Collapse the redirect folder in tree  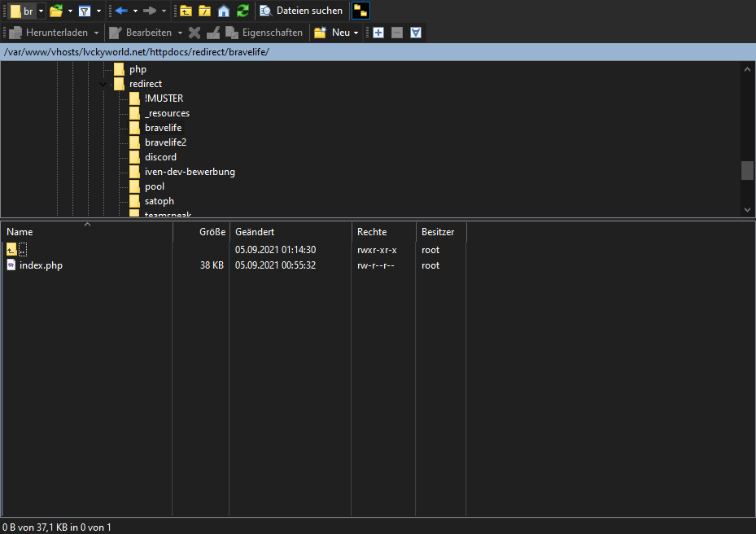coord(103,84)
